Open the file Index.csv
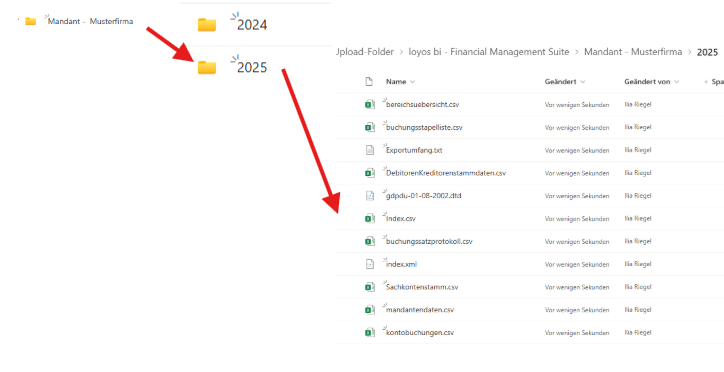Image resolution: width=724 pixels, height=372 pixels. click(x=401, y=218)
